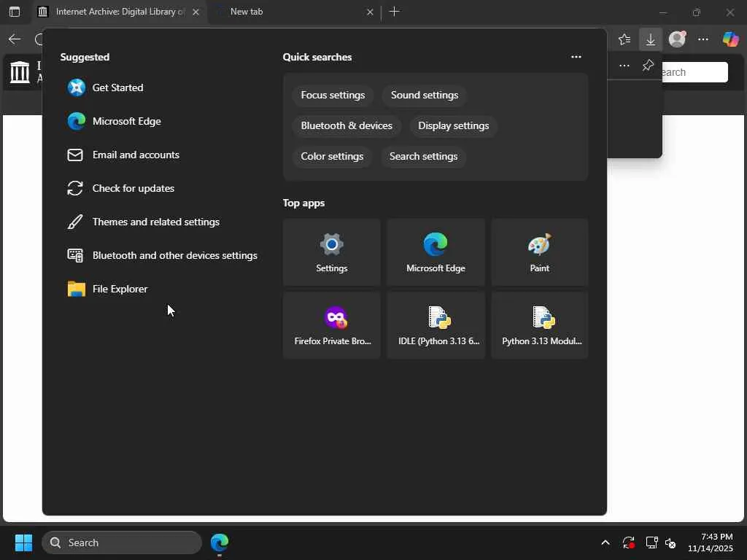Open Get Started from Suggested list
747x560 pixels.
(x=117, y=87)
